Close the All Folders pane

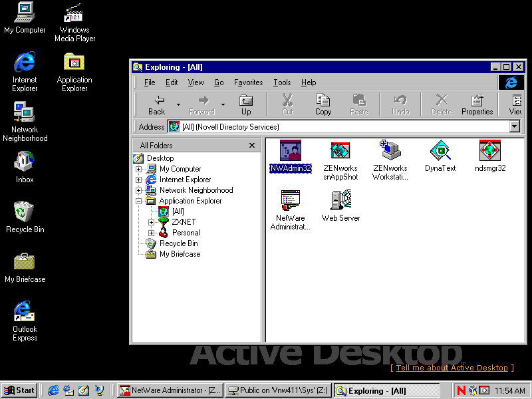point(252,145)
